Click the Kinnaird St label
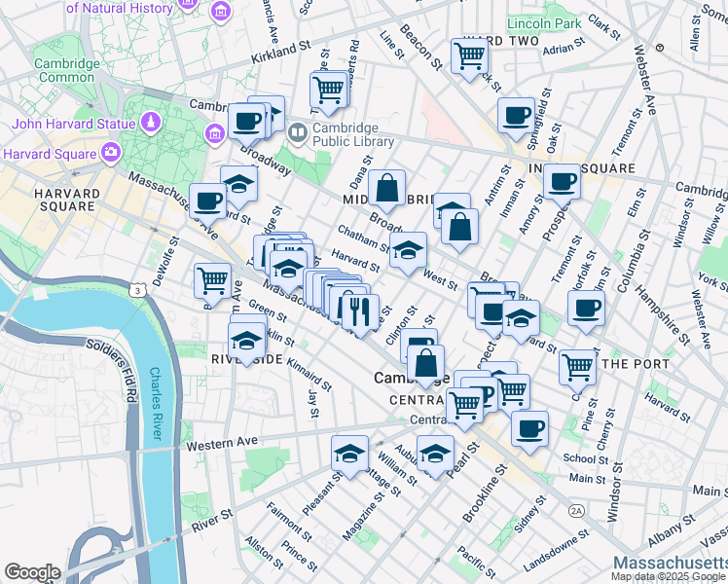728x584 pixels. [309, 375]
